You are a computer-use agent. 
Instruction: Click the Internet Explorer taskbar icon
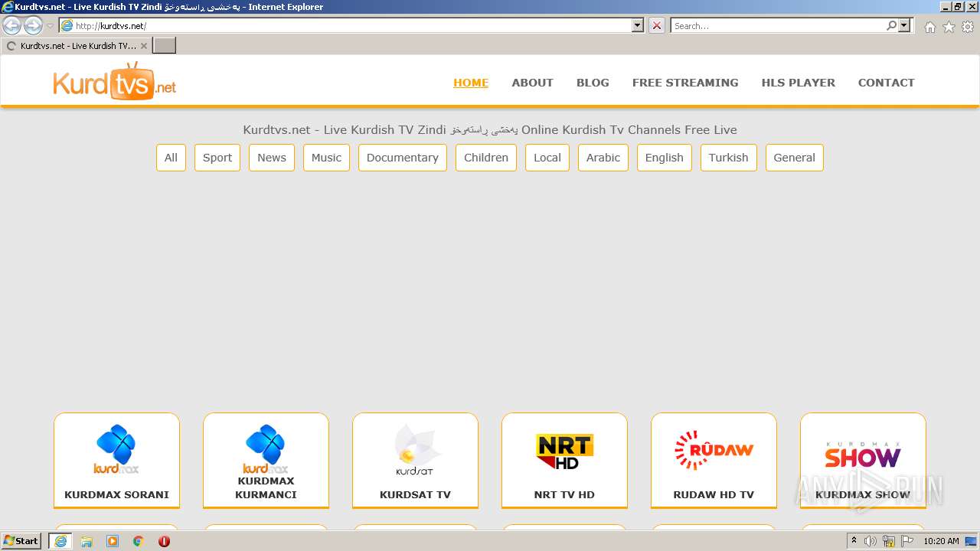click(60, 541)
